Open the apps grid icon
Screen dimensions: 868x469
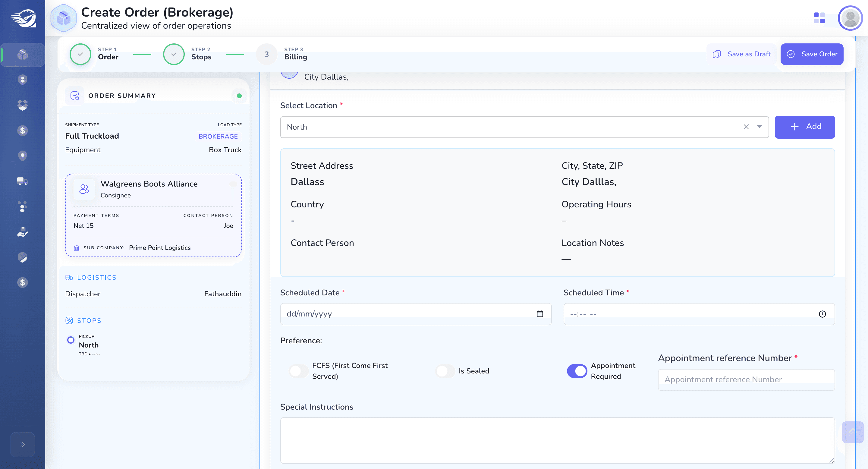819,18
